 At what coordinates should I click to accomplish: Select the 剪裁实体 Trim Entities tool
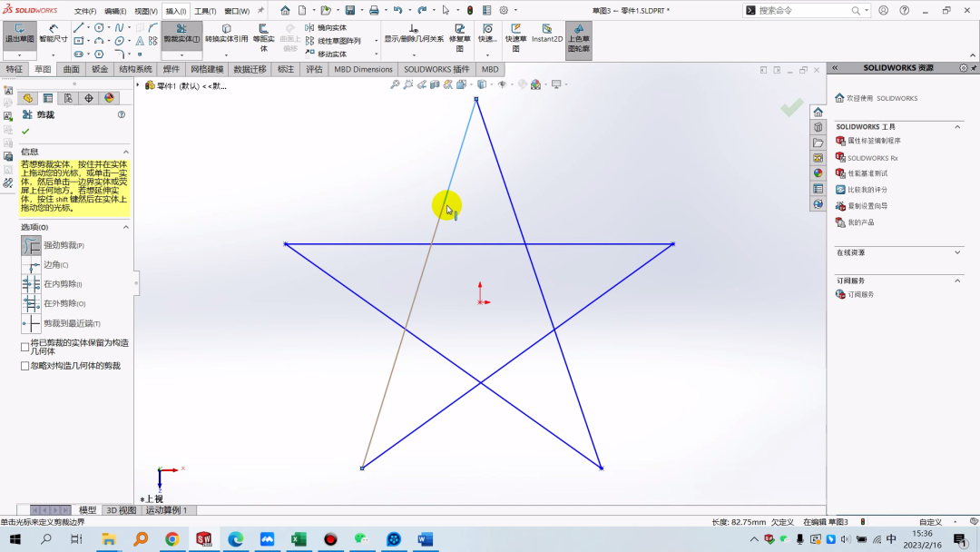181,34
